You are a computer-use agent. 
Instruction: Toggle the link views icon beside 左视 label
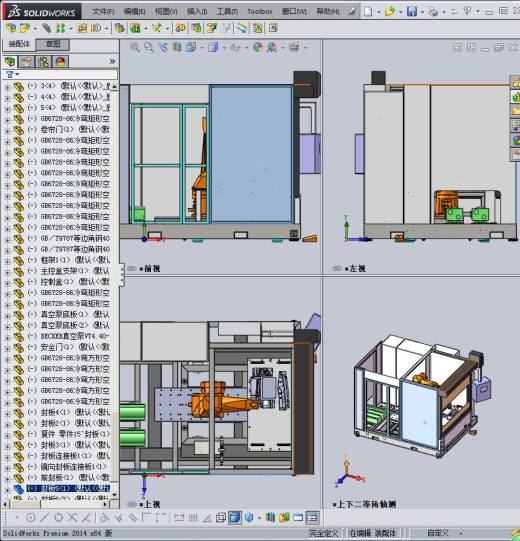pos(337,268)
